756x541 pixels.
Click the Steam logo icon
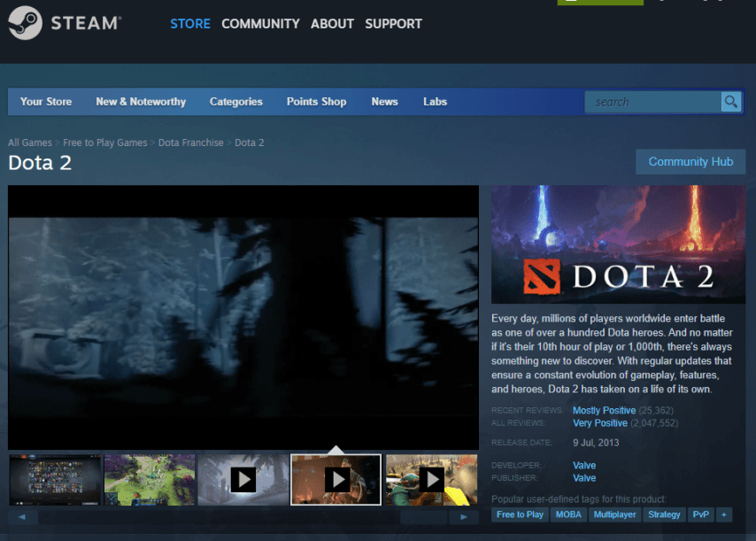(26, 23)
